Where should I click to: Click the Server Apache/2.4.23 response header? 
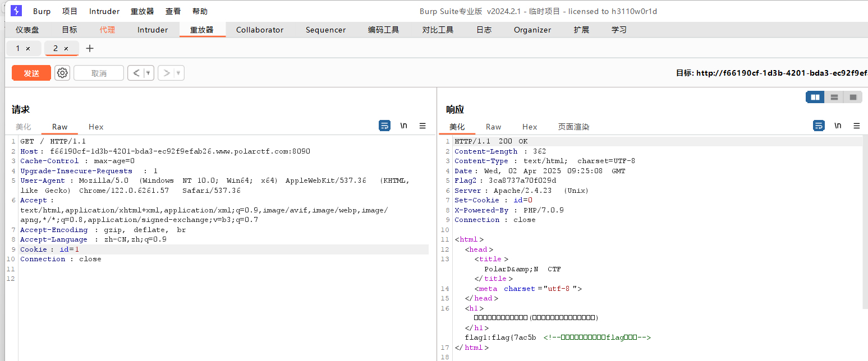coord(522,191)
